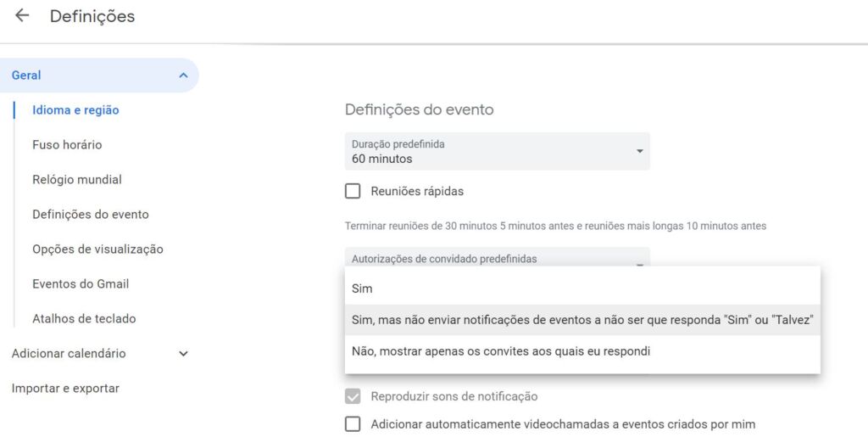Click the Geral category label
The height and width of the screenshot is (437, 868).
[x=26, y=76]
